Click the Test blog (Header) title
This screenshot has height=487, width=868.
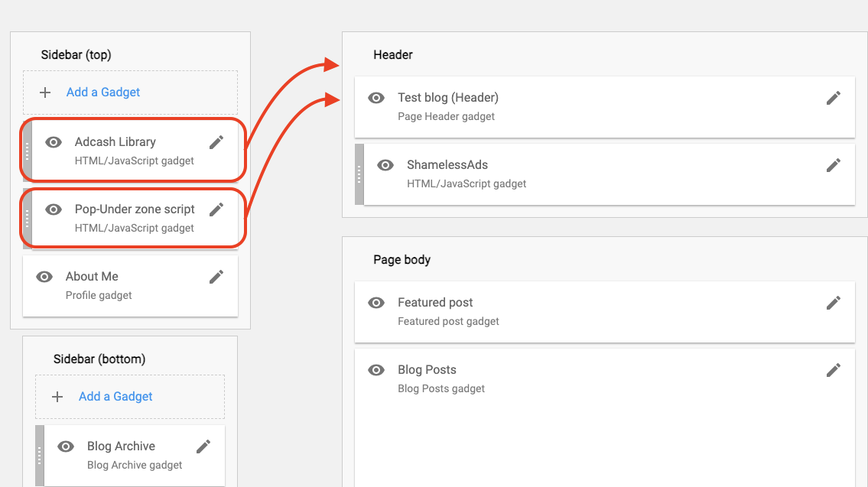pyautogui.click(x=448, y=97)
